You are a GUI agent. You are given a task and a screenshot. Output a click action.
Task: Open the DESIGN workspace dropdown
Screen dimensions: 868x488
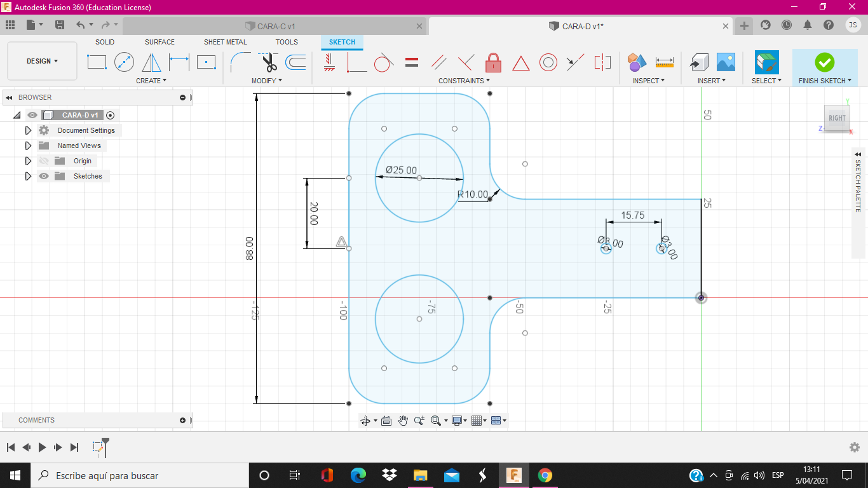(42, 61)
